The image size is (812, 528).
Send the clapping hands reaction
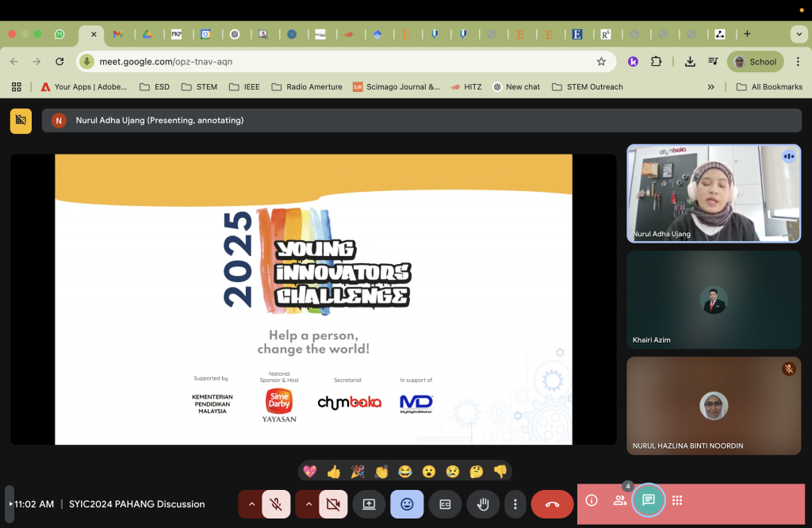tap(381, 471)
